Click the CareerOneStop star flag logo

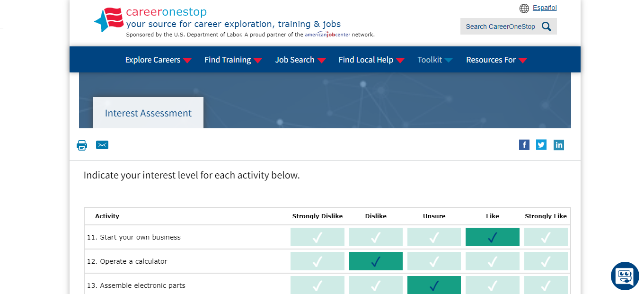[x=108, y=19]
